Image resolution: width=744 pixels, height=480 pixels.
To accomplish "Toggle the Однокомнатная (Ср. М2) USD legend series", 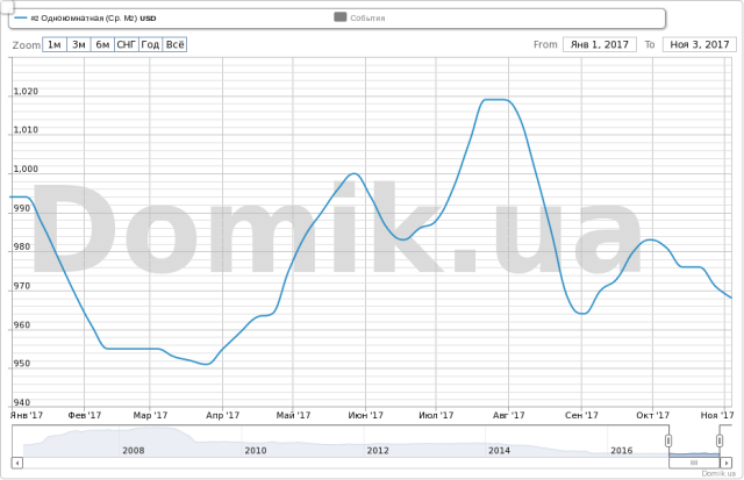I will click(x=85, y=18).
